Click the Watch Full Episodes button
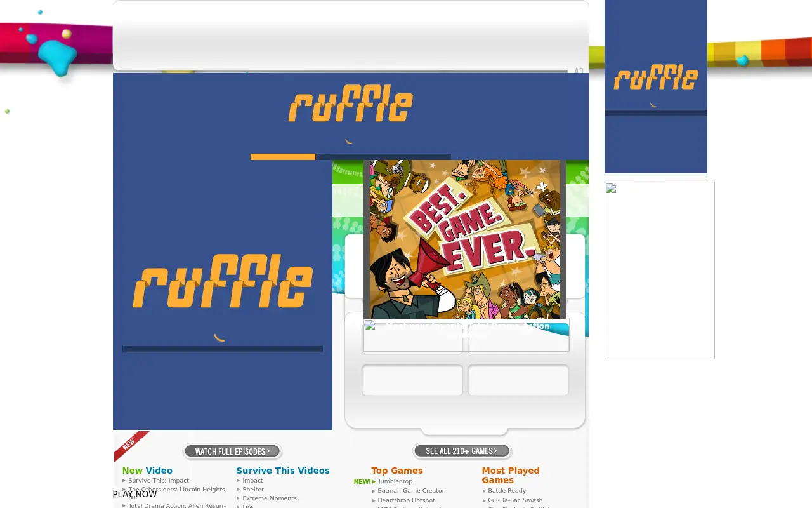The width and height of the screenshot is (812, 508). [x=232, y=451]
